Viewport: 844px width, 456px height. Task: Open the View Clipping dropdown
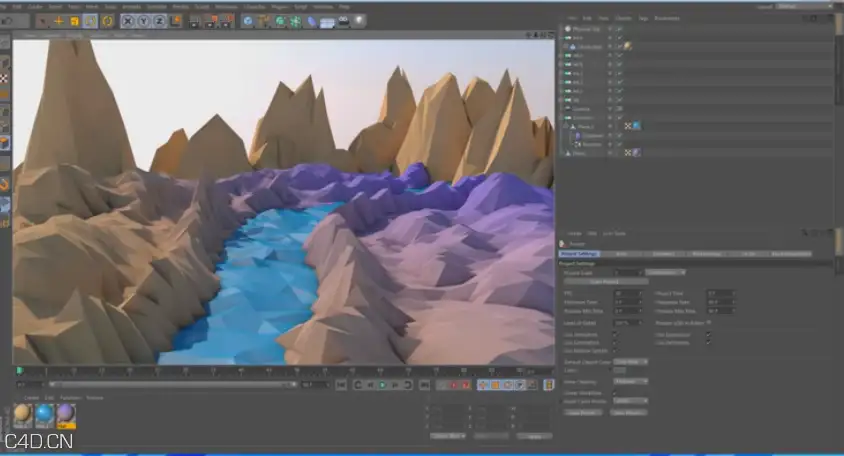[x=630, y=381]
